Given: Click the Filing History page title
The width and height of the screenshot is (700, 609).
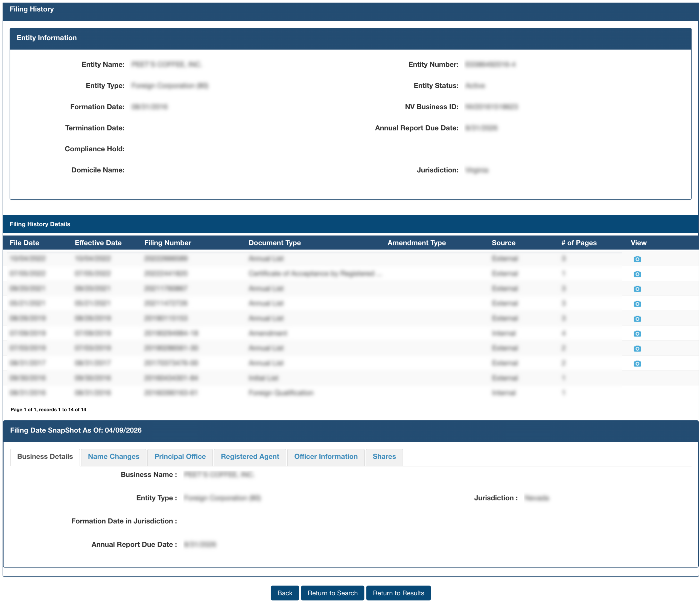Looking at the screenshot, I should (x=32, y=9).
